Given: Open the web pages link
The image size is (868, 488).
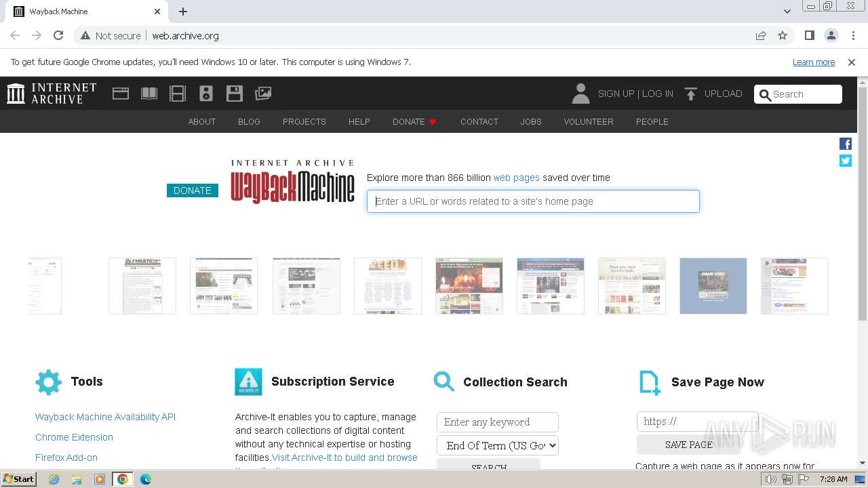Looking at the screenshot, I should tap(517, 178).
